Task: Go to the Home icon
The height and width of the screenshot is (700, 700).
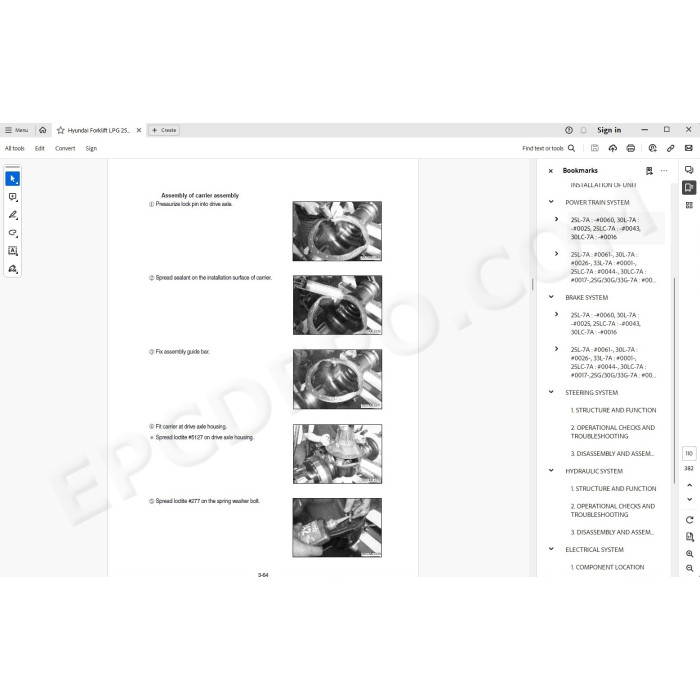Action: [42, 130]
